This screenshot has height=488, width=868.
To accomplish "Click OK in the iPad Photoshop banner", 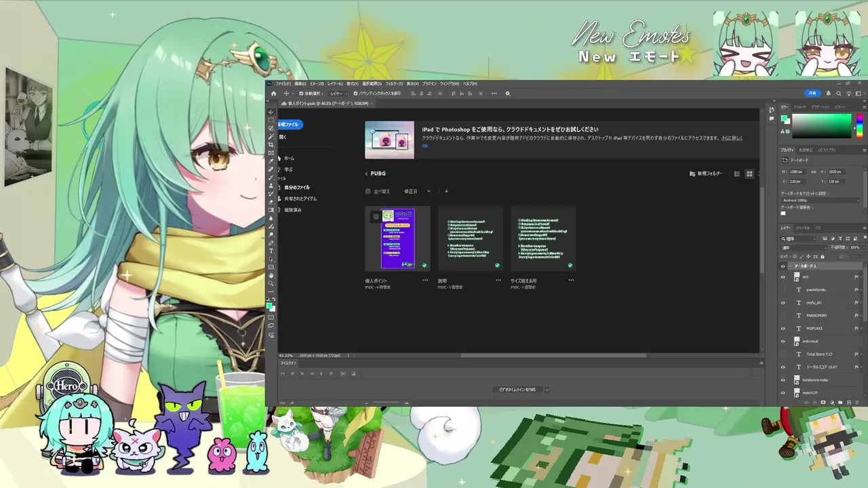I will [425, 146].
